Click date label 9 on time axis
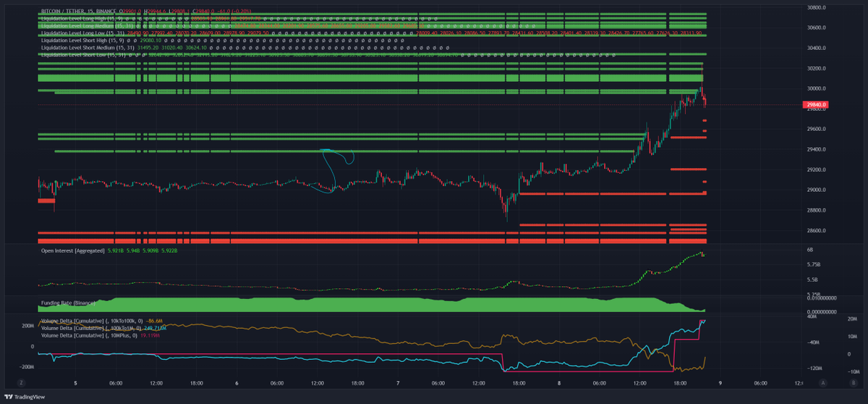Image resolution: width=868 pixels, height=404 pixels. click(719, 383)
